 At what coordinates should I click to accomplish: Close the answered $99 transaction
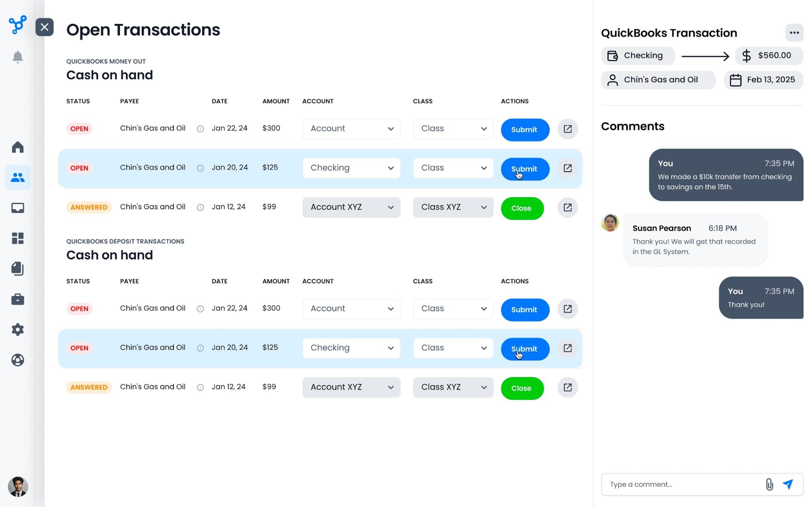(x=522, y=208)
